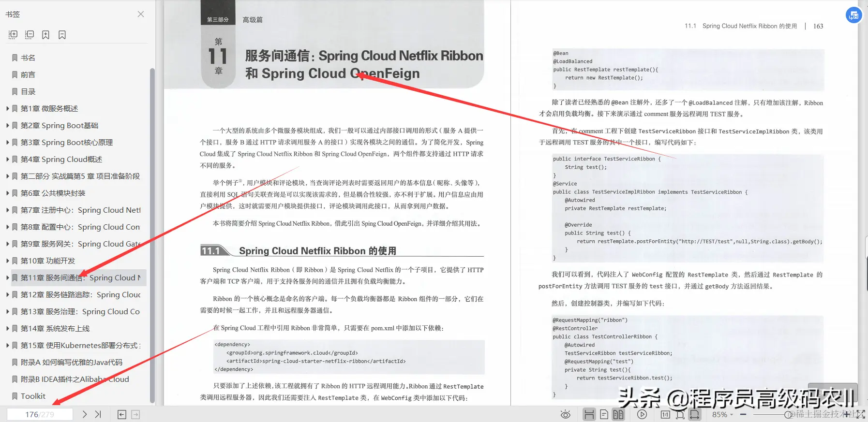
Task: Expand the 第二部分 实战篇第5章 bookmark
Action: 8,176
